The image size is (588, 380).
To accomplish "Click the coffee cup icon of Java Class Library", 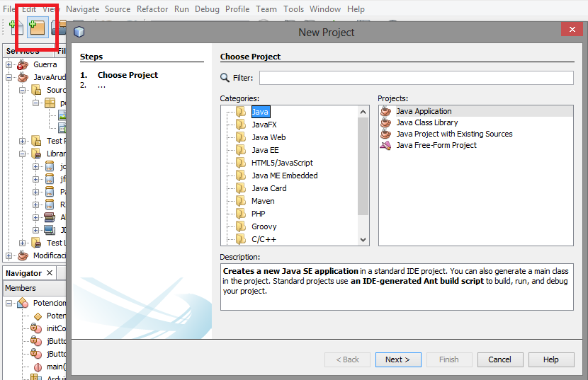I will tap(385, 122).
